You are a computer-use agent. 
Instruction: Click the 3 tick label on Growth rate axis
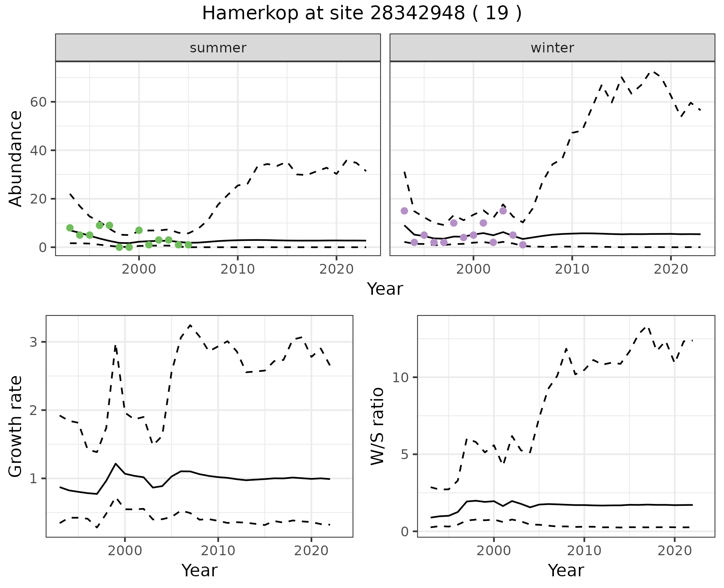pos(33,342)
